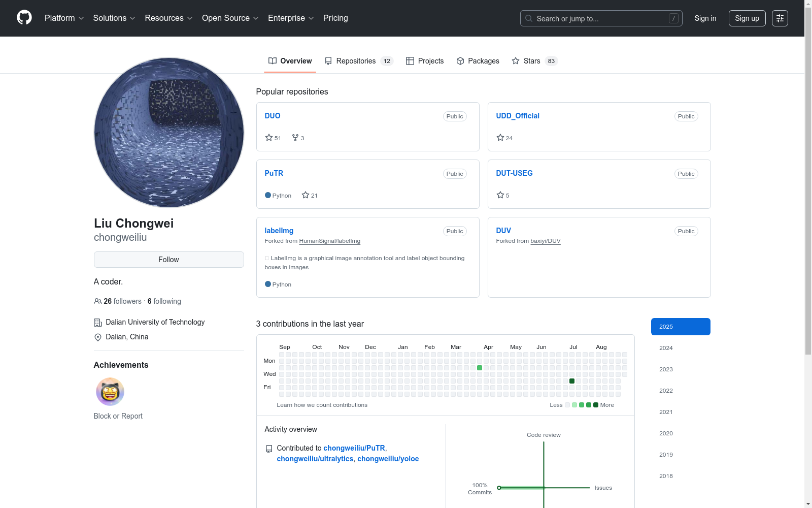Click the Dalian University of Technology text

tap(155, 322)
